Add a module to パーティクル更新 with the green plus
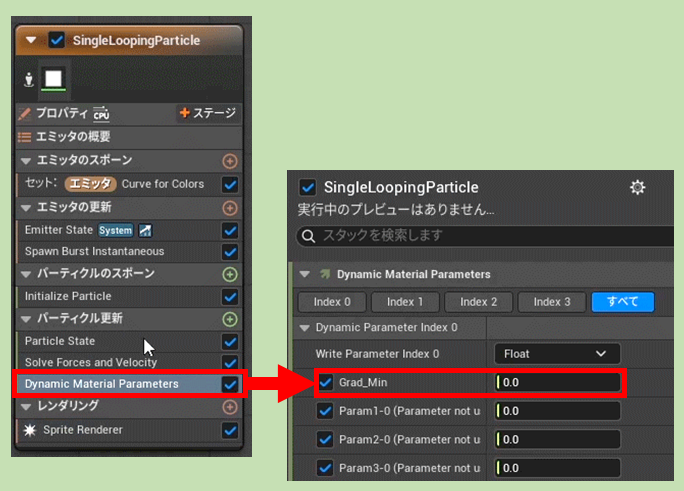This screenshot has height=491, width=684. coord(230,319)
